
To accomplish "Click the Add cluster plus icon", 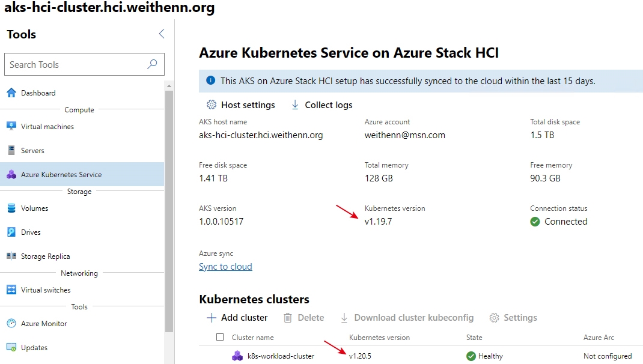I will point(211,318).
